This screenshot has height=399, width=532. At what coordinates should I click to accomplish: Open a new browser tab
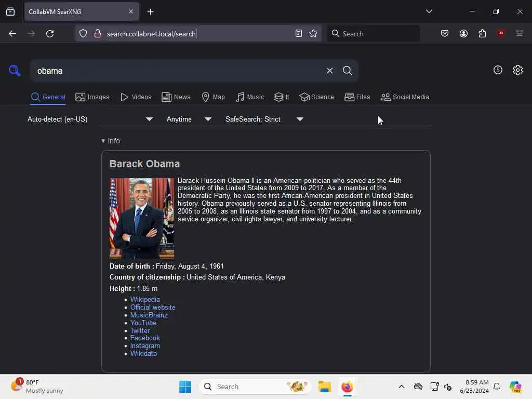tap(150, 12)
